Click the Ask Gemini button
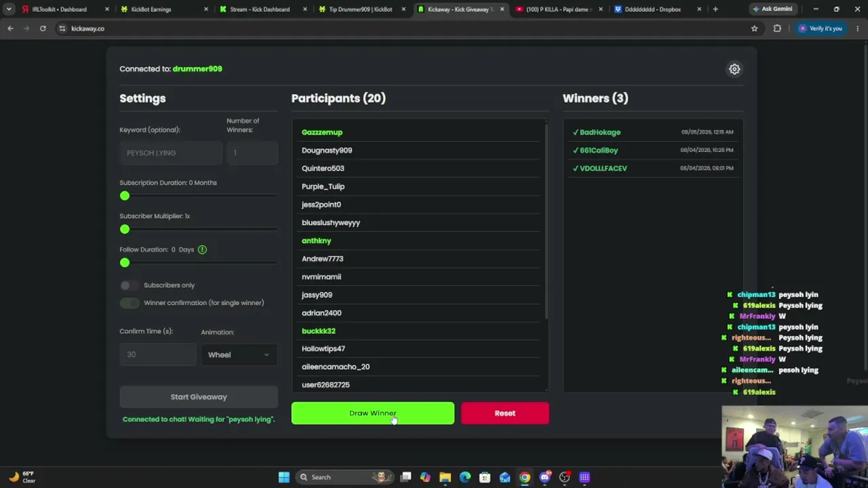This screenshot has width=868, height=488. click(x=772, y=9)
